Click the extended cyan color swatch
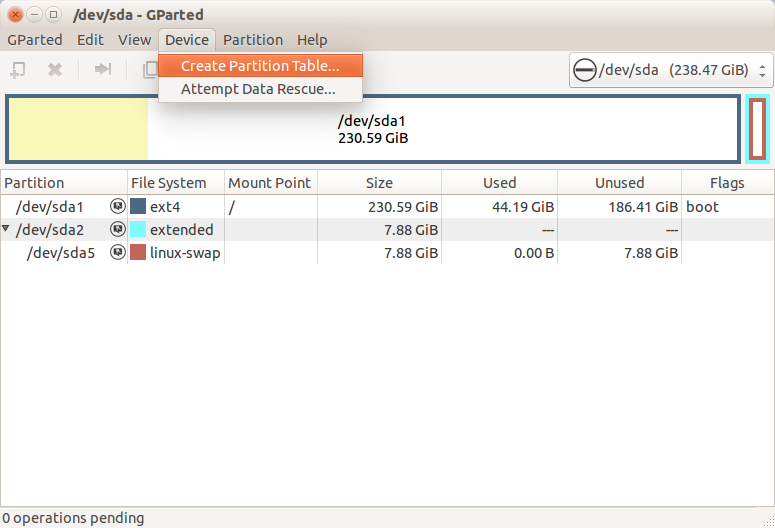Viewport: 775px width, 528px height. (138, 229)
